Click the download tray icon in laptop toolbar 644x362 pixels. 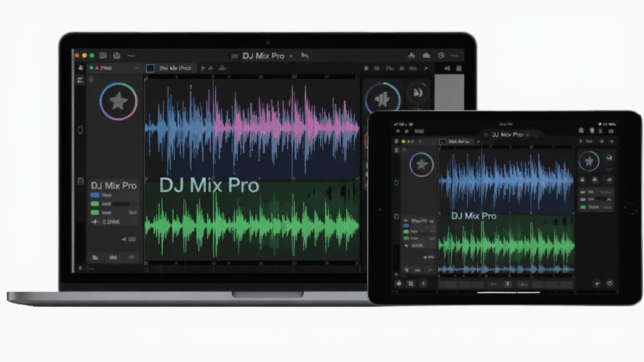click(411, 55)
